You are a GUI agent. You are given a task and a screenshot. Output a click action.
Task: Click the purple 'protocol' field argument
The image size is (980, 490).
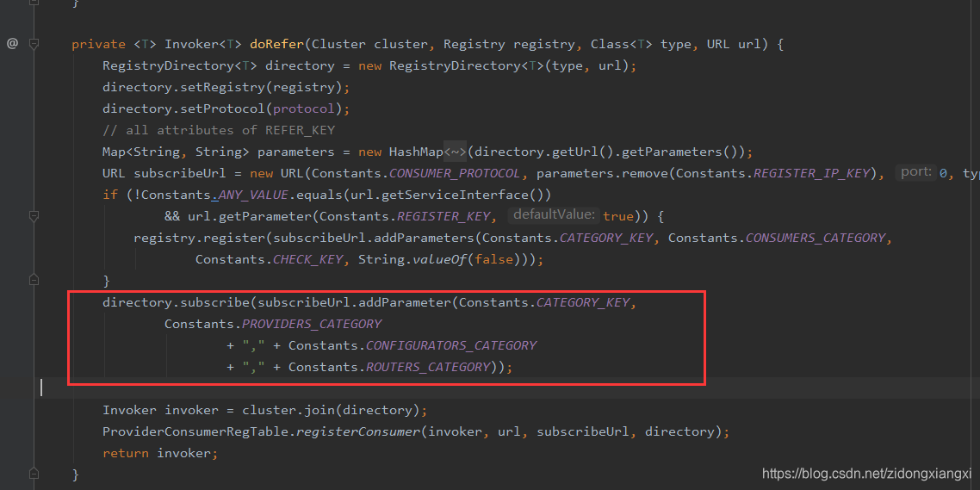[x=304, y=109]
